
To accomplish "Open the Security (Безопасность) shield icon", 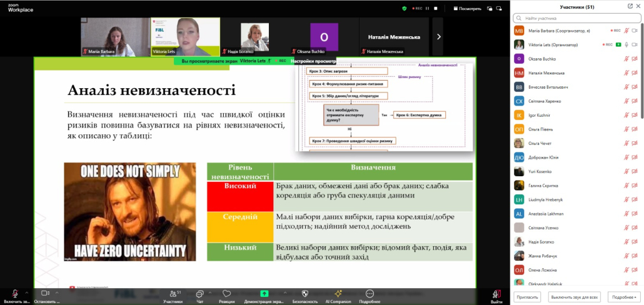I will [305, 294].
